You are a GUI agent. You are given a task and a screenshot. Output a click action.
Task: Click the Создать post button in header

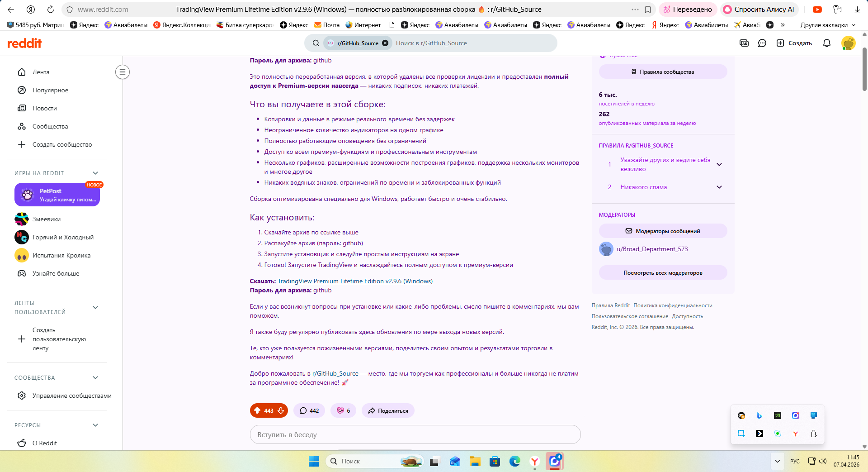click(x=794, y=43)
